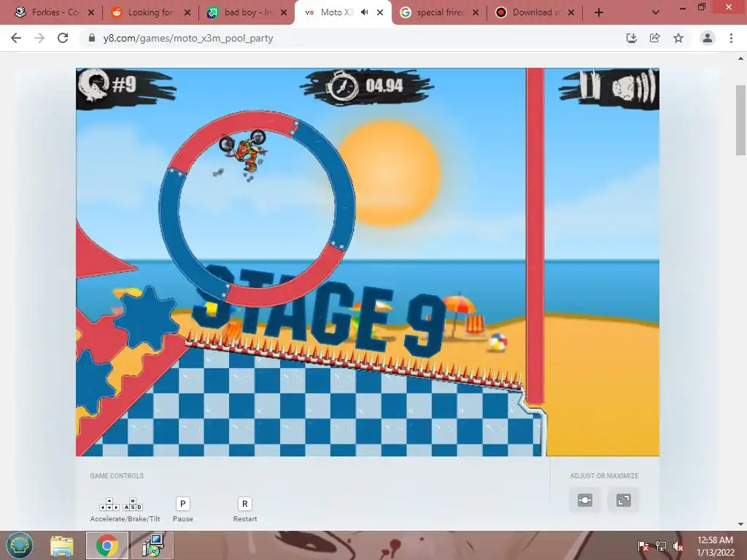The width and height of the screenshot is (747, 560).
Task: Go back to the previous page
Action: click(x=16, y=38)
